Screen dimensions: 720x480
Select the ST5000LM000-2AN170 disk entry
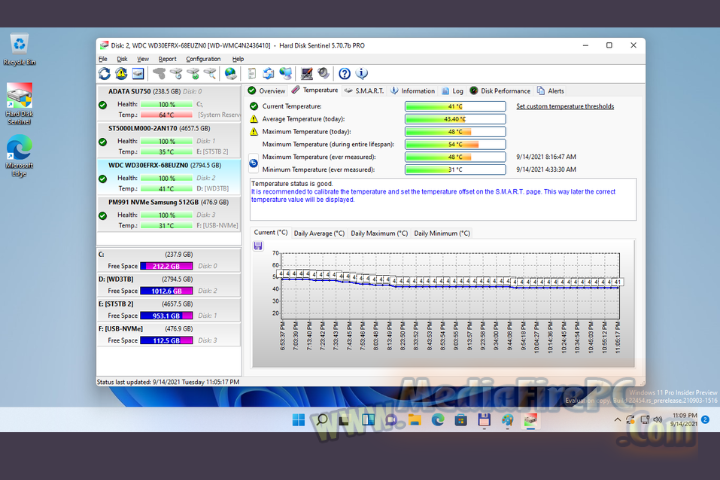coord(169,140)
